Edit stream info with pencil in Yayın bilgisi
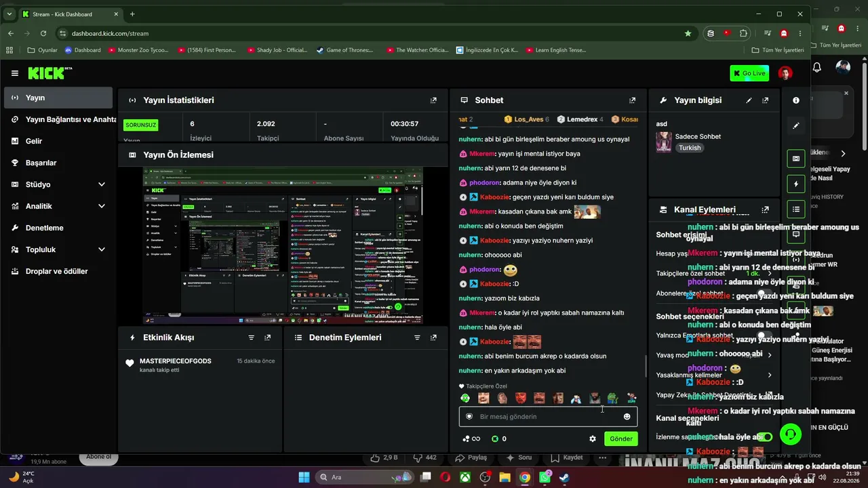 [x=749, y=100]
